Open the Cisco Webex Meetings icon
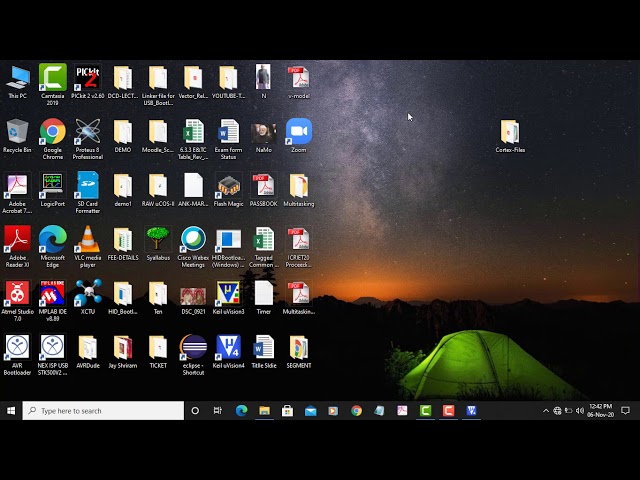 (193, 240)
